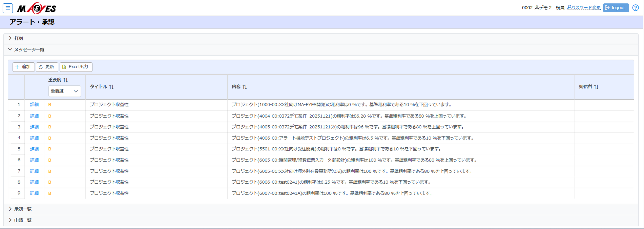The width and height of the screenshot is (644, 229).
Task: Expand the 打刻 section
Action: (18, 38)
